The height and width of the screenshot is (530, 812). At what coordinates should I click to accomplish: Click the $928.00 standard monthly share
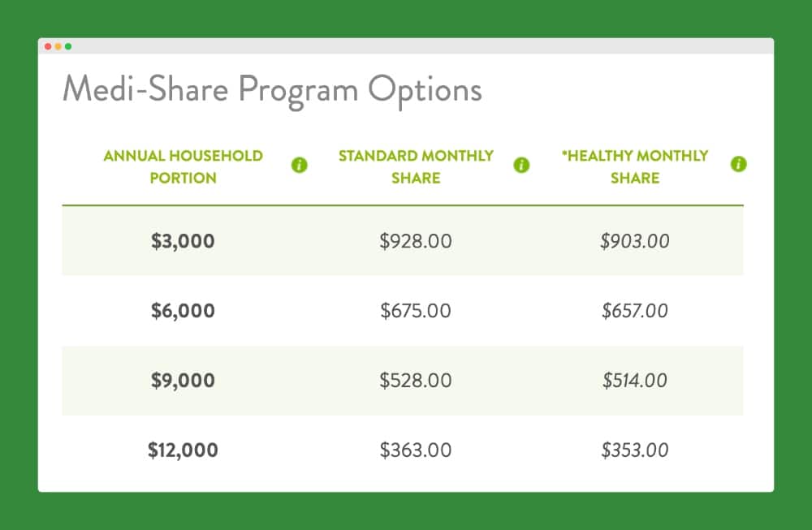[416, 241]
